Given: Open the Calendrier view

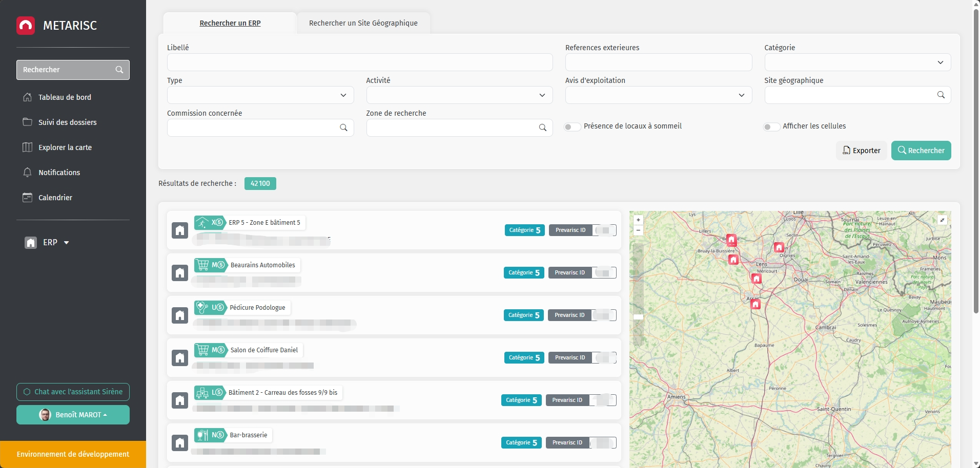Looking at the screenshot, I should [55, 197].
